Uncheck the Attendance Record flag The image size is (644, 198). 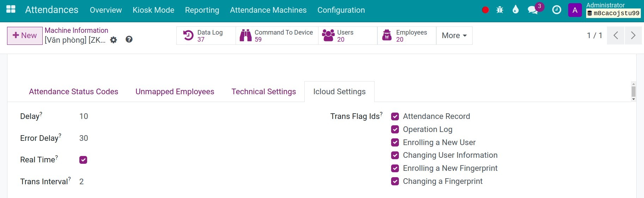pos(395,116)
